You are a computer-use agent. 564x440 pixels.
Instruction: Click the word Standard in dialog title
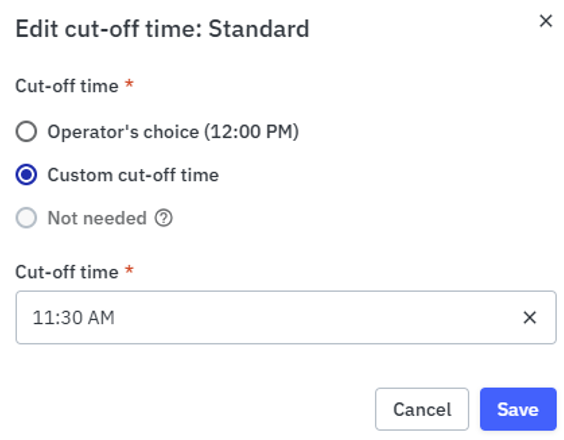coord(259,29)
